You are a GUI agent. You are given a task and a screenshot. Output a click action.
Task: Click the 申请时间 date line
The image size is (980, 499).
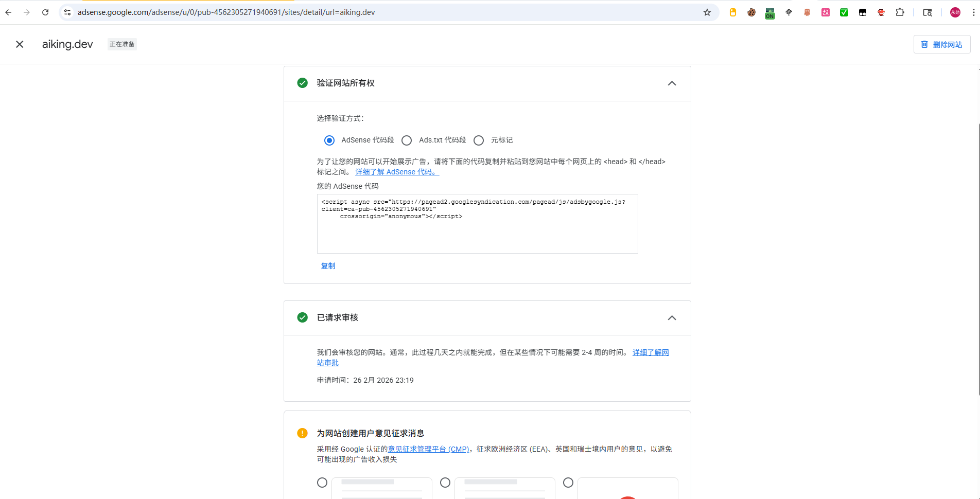(365, 380)
